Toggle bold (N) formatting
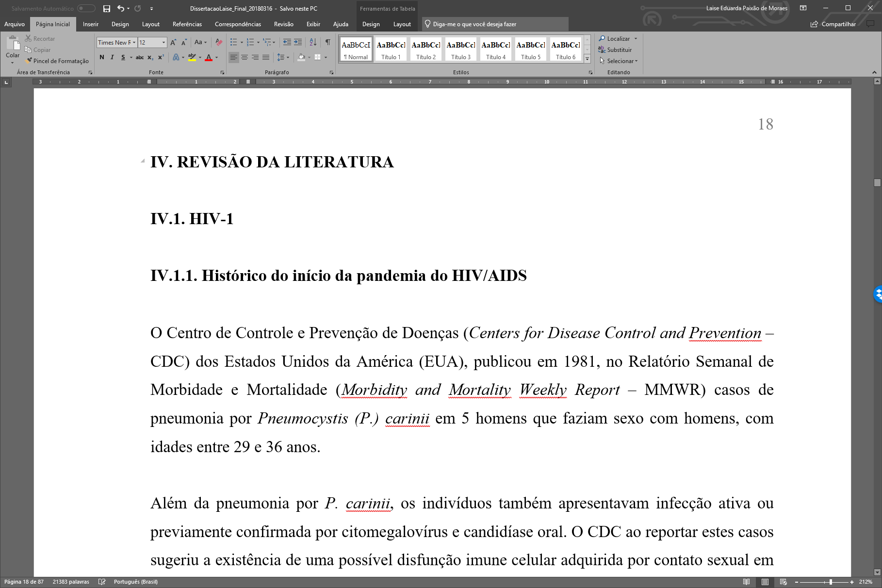 102,57
